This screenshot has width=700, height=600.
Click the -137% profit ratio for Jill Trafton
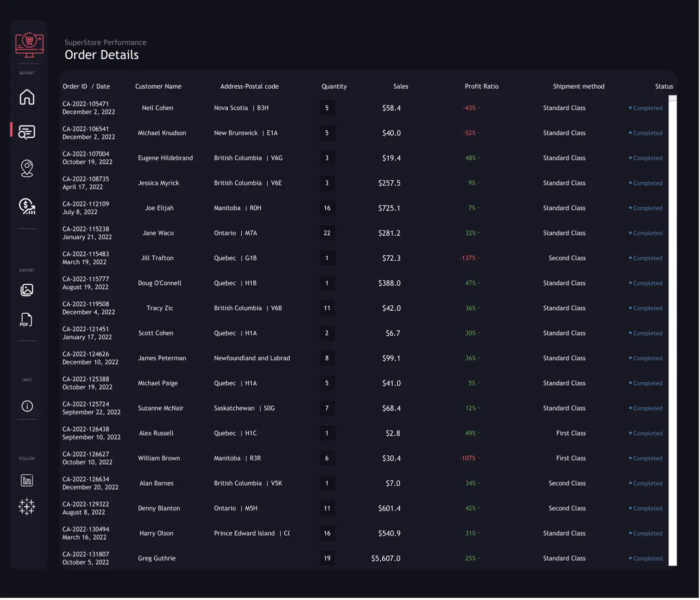468,258
